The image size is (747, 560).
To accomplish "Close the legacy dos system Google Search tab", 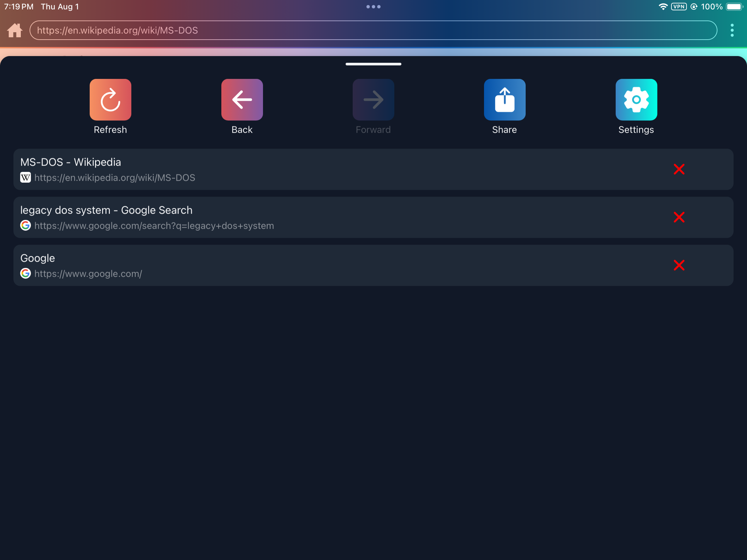I will click(679, 217).
